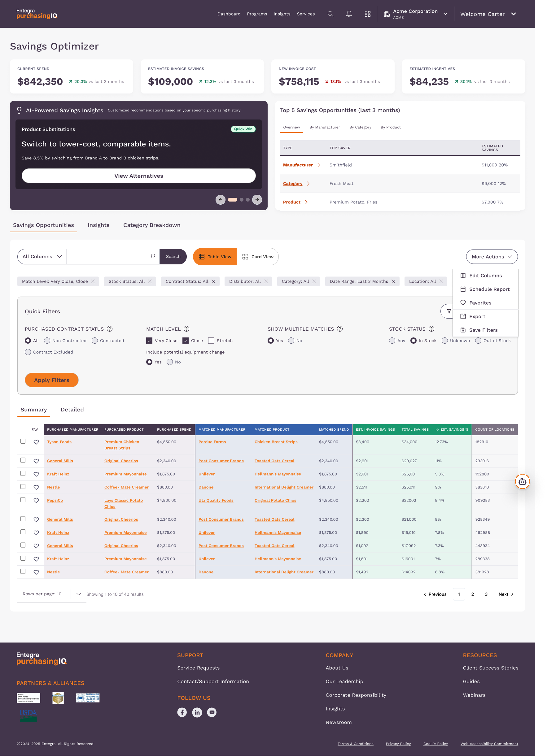Select the Contracted radio option
Viewport: 547px width, 756px height.
pyautogui.click(x=95, y=341)
